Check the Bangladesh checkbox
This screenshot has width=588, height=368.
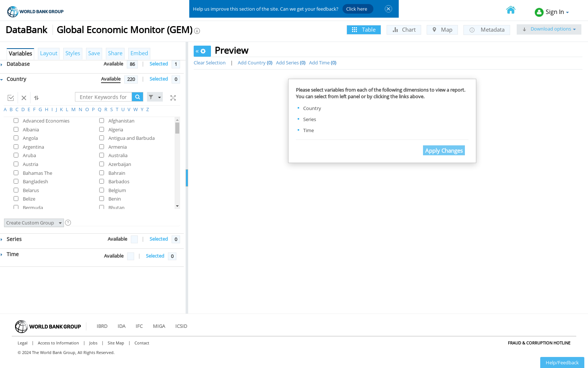(x=16, y=181)
